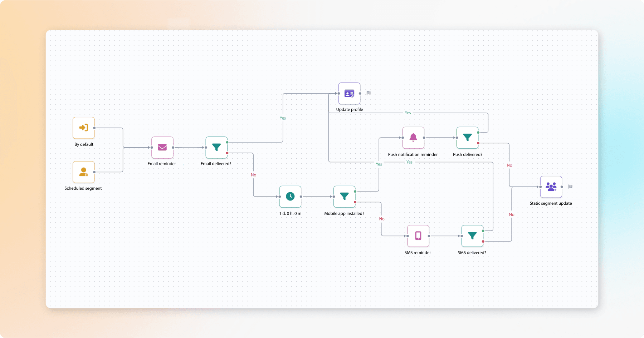Click the 1 d. 0 h. 0 m label
The height and width of the screenshot is (338, 644).
(x=291, y=214)
